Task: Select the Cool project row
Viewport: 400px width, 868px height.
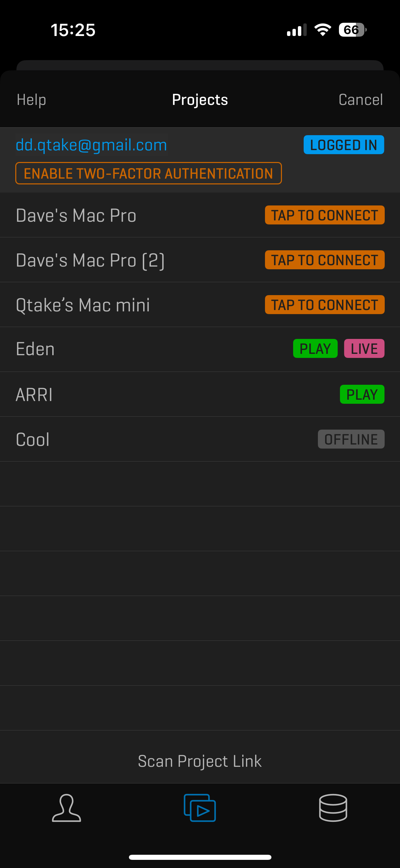Action: (136, 439)
